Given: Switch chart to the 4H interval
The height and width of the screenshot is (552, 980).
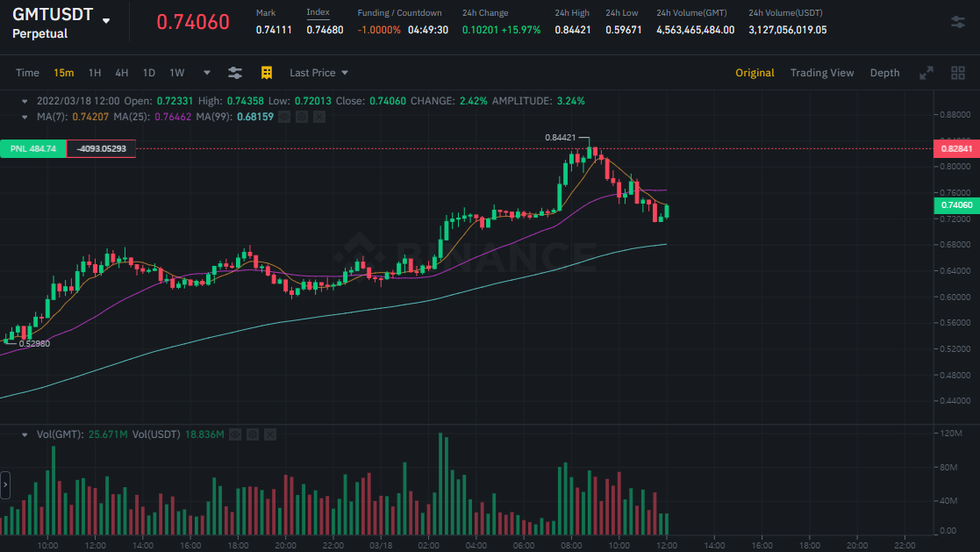Looking at the screenshot, I should click(x=122, y=73).
